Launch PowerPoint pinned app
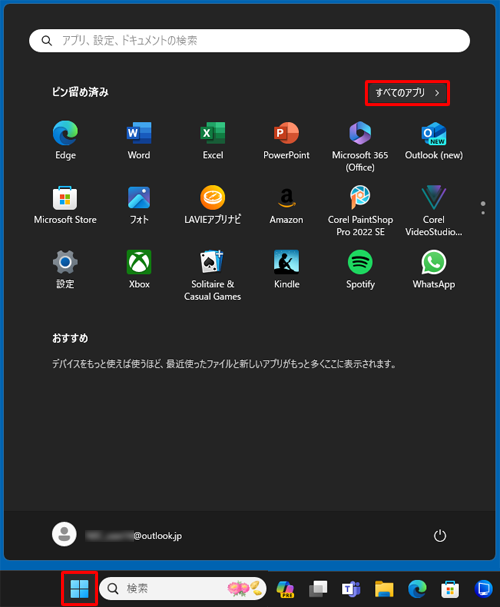 tap(286, 140)
